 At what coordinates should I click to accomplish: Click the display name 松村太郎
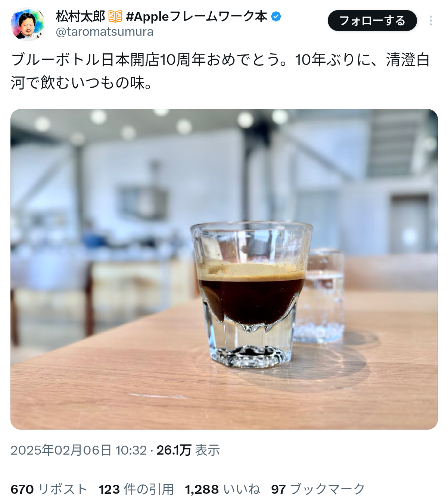tap(81, 16)
